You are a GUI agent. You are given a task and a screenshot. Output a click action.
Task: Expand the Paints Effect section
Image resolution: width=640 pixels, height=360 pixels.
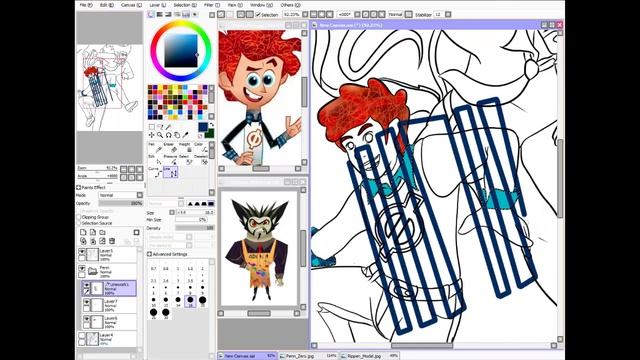pos(78,187)
